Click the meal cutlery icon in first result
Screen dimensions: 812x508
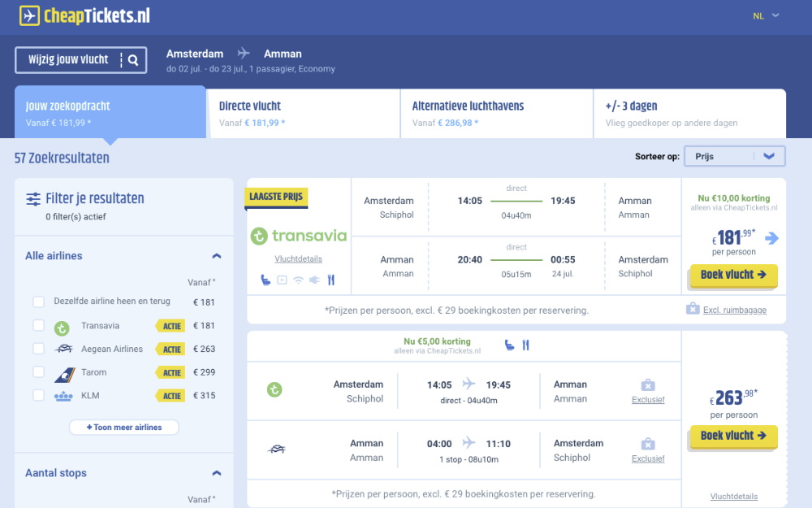pos(331,280)
